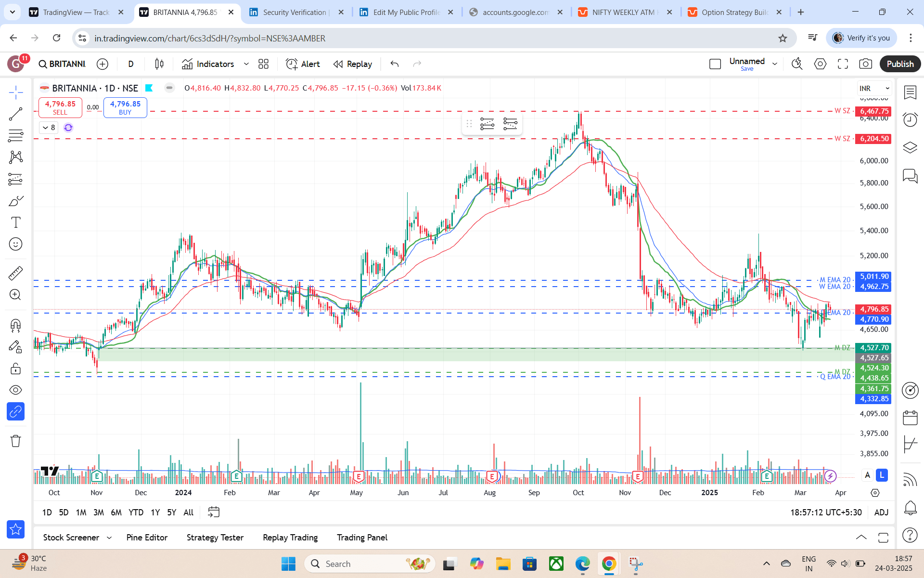Expand the bottom panel chevron

point(861,538)
